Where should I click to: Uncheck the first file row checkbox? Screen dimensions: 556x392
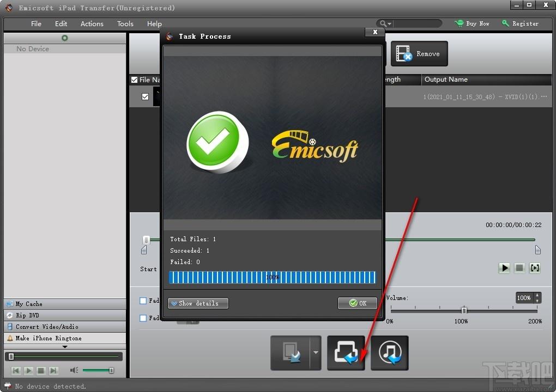(145, 97)
